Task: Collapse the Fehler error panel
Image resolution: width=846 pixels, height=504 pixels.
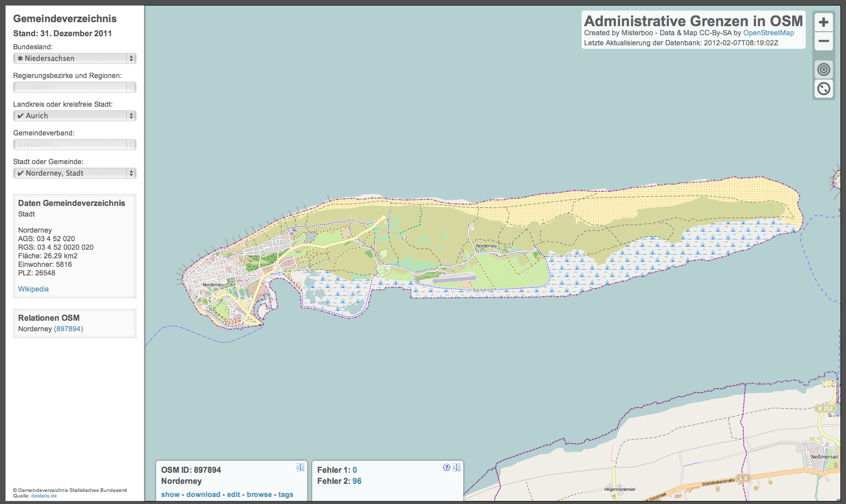Action: 456,467
